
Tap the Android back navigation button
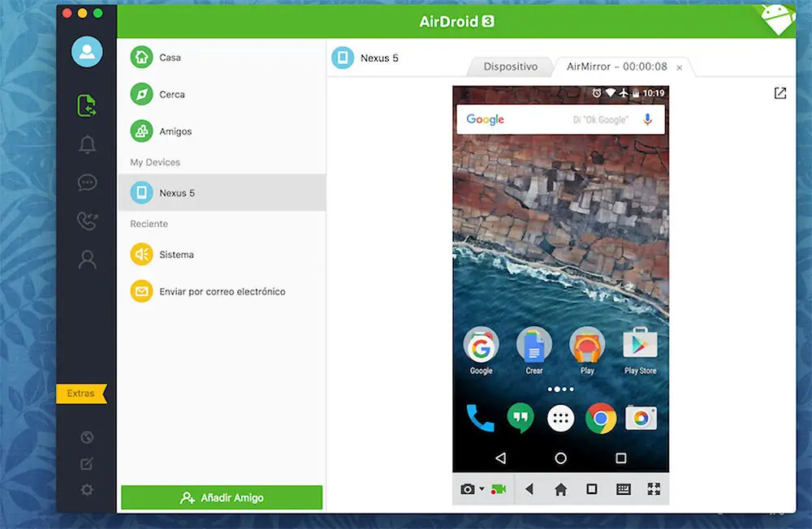(x=500, y=458)
